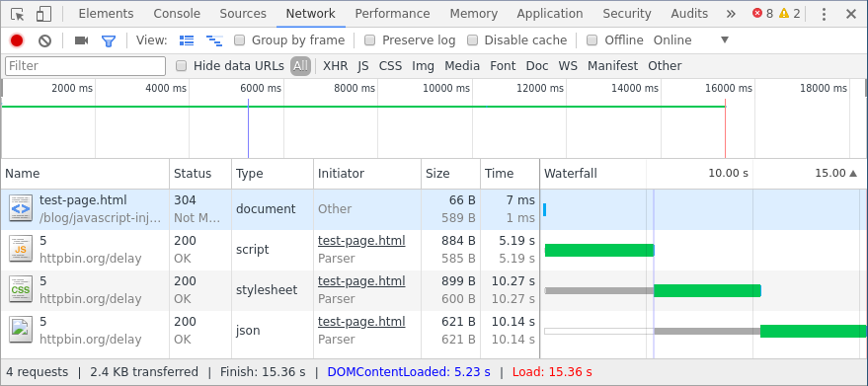Open the Security tab
The height and width of the screenshot is (386, 868).
click(627, 13)
